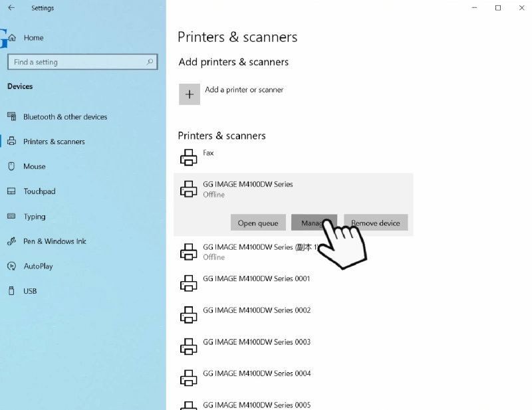
Task: Open USB settings
Action: (x=30, y=291)
